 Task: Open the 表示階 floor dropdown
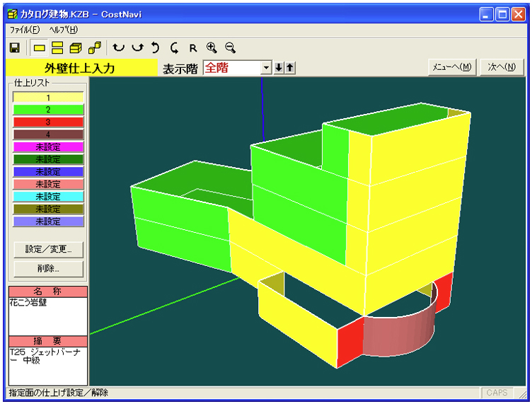click(x=266, y=68)
